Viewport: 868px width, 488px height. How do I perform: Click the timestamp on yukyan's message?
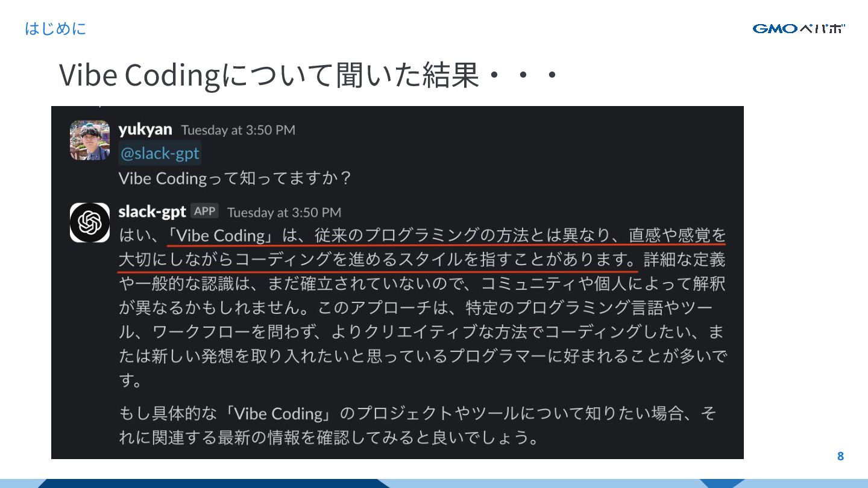238,130
